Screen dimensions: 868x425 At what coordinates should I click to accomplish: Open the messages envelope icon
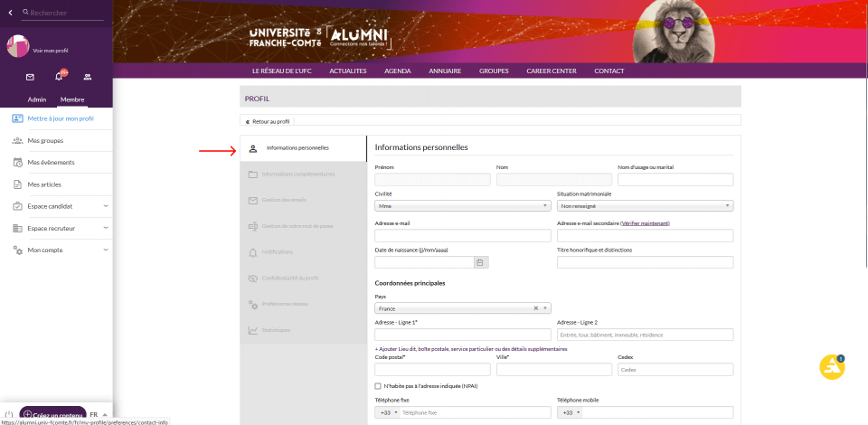point(30,78)
